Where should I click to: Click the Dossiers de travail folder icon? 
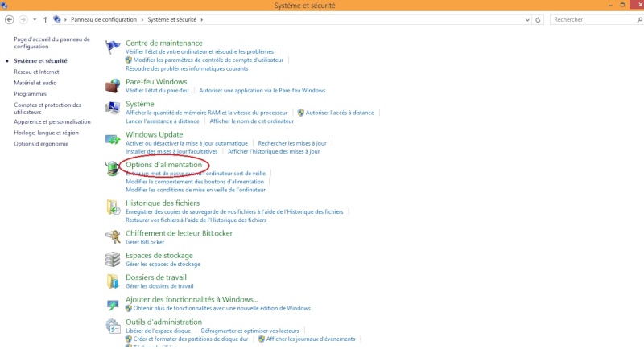click(x=113, y=281)
